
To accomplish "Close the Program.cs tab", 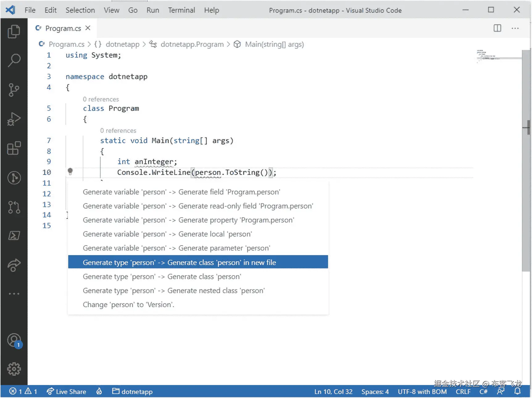I will tap(88, 28).
